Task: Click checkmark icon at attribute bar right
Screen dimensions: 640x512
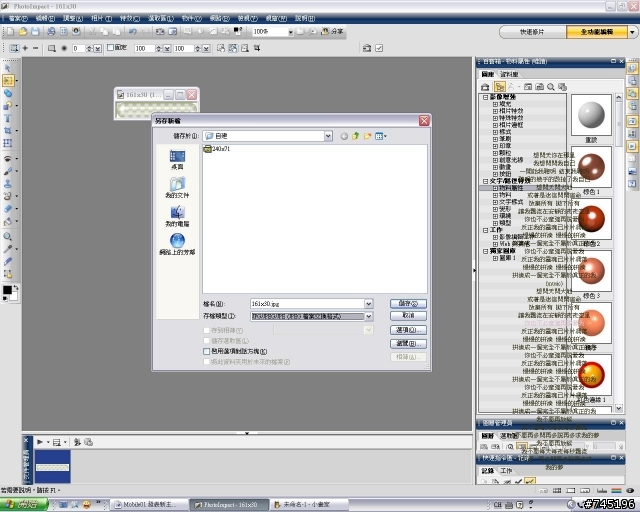Action: point(379,48)
